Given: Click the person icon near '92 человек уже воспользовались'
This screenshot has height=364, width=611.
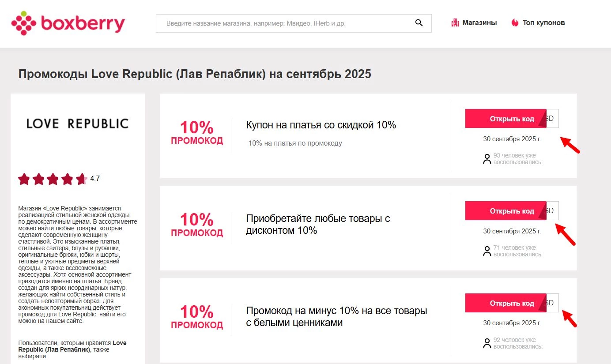Looking at the screenshot, I should pyautogui.click(x=487, y=343).
